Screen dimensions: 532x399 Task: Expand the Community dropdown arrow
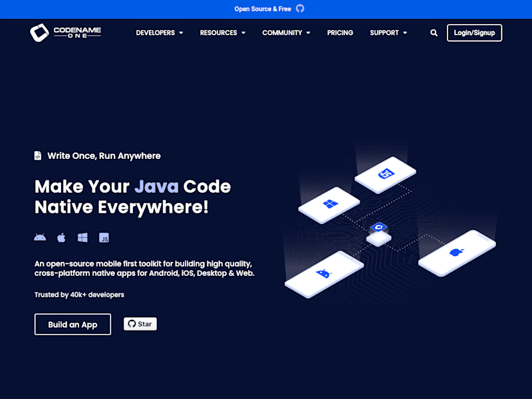tap(308, 33)
